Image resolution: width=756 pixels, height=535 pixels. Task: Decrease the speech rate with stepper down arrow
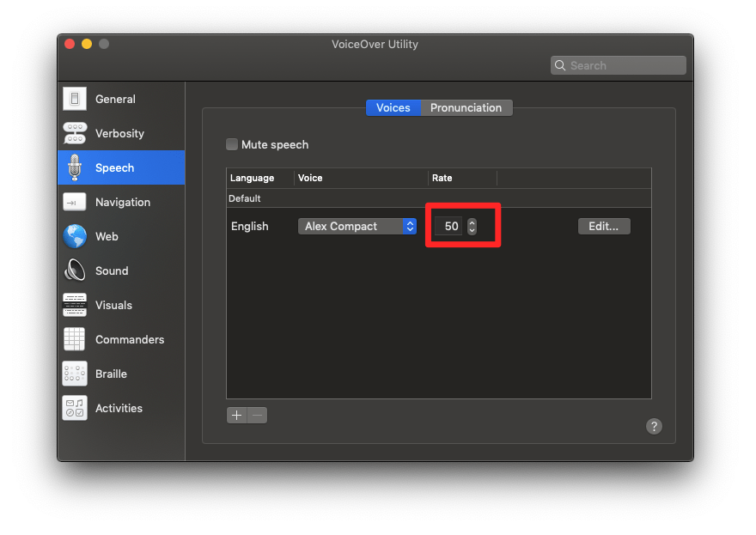(x=472, y=230)
